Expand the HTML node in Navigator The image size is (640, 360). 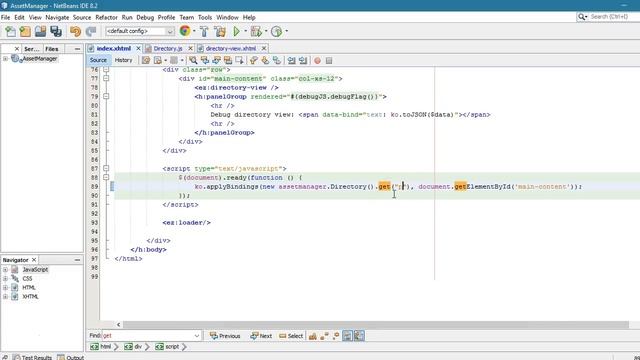coord(5,287)
